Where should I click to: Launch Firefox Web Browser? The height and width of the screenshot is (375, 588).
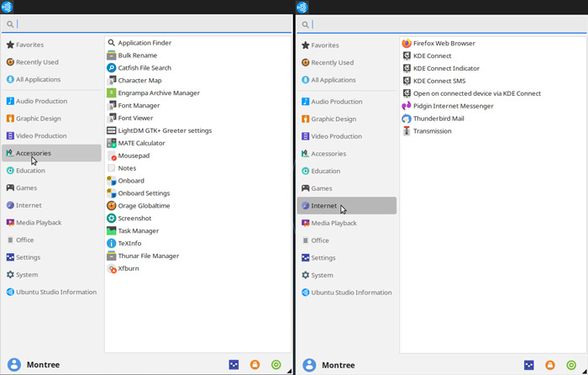coord(444,43)
